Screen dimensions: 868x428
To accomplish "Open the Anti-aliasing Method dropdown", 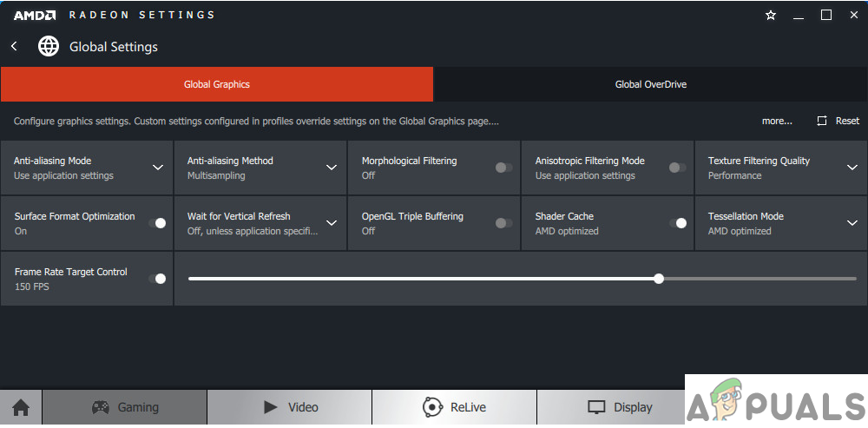I will [x=332, y=168].
